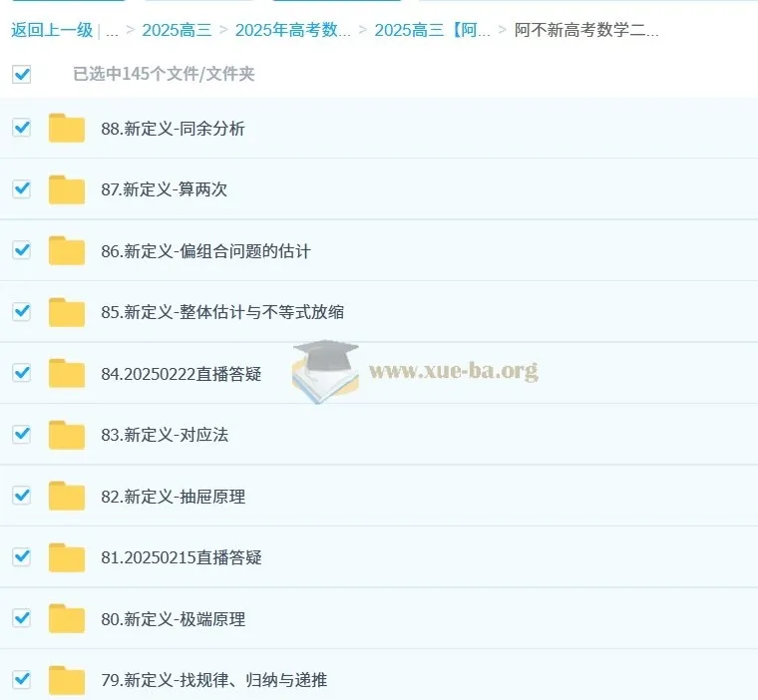Viewport: 758px width, 700px height.
Task: Toggle checkbox for 81.20250215直播答疑
Action: [21, 556]
